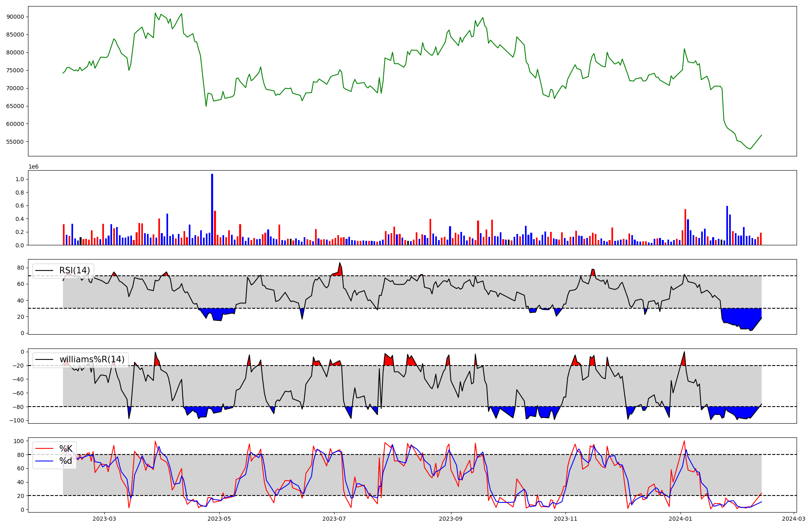
Task: Click the 2023-11 x-axis date label
Action: (566, 519)
